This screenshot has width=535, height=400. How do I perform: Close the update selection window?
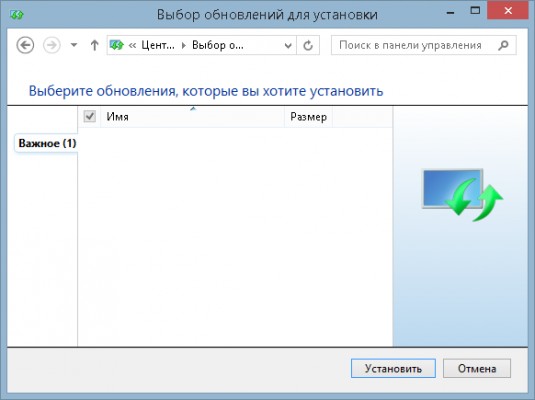coord(508,11)
